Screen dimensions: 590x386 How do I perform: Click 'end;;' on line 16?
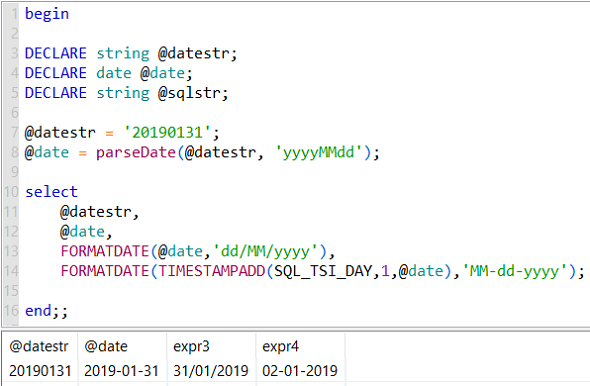point(47,311)
